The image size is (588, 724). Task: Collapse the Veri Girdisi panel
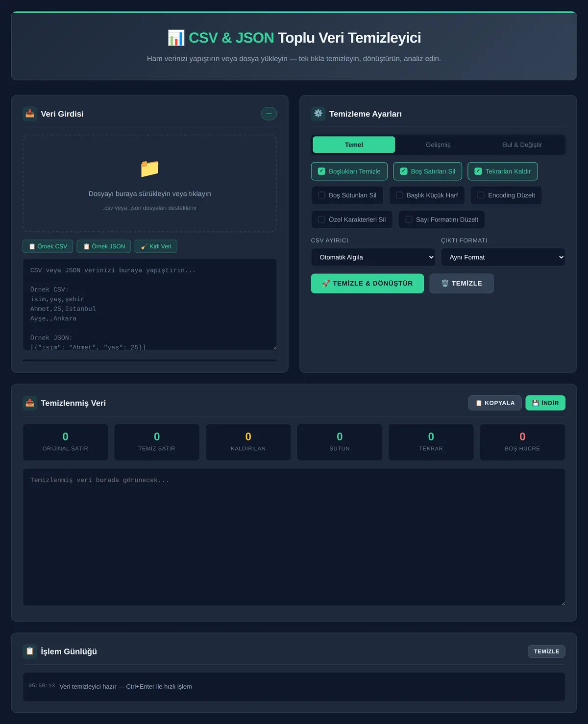pos(269,114)
